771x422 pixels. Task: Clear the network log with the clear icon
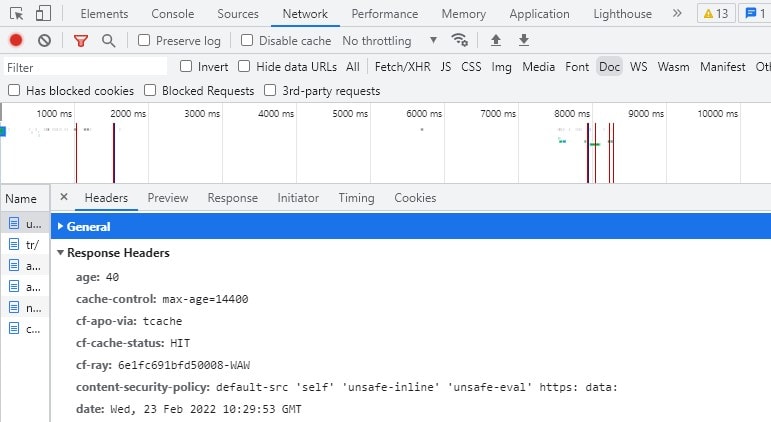coord(44,40)
